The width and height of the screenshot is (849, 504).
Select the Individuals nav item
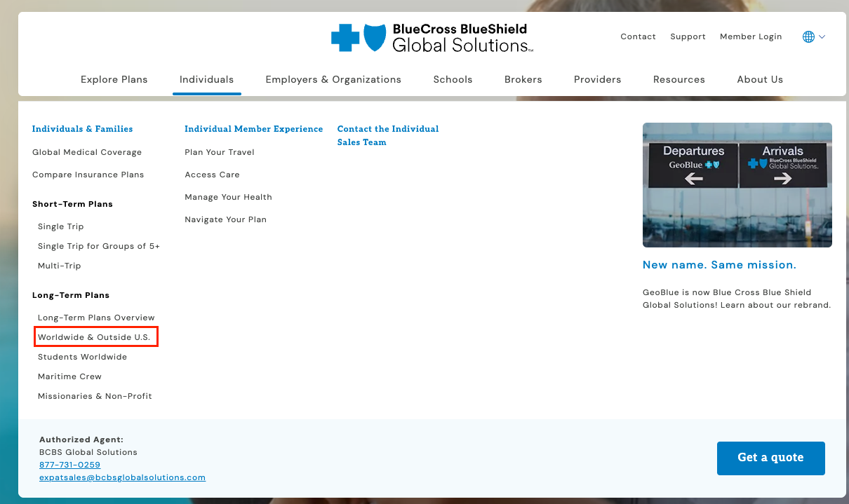(206, 79)
